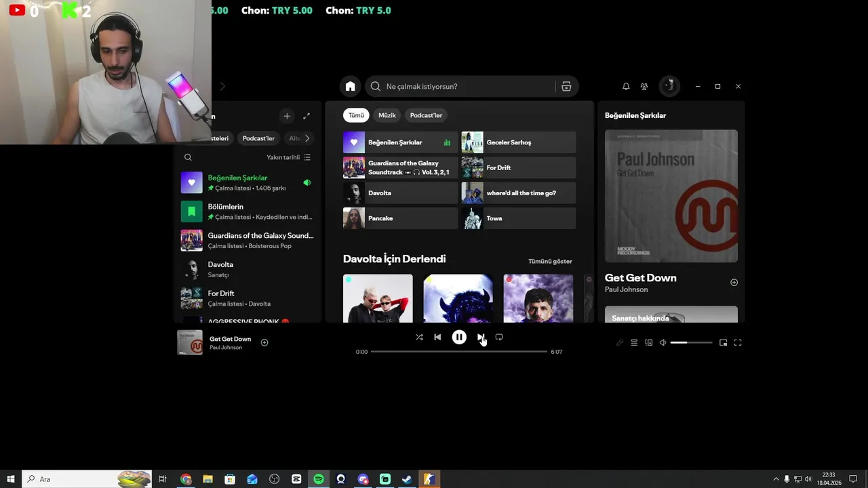This screenshot has width=868, height=488.
Task: Open Paul Johnson artist link in right panel
Action: point(626,289)
